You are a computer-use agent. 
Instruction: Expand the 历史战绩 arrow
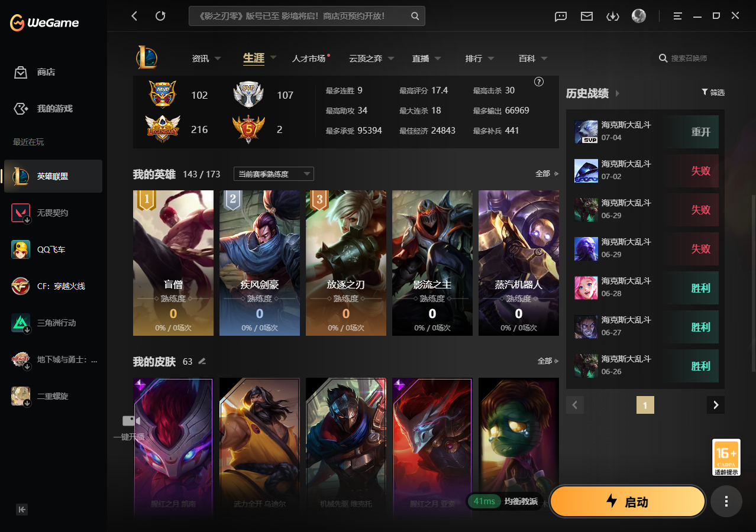[x=618, y=93]
